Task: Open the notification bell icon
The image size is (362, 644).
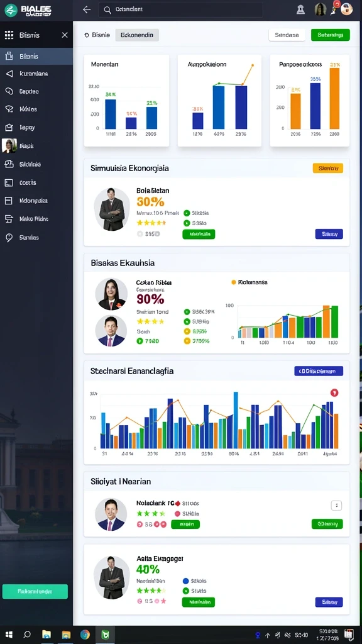Action: point(301,10)
